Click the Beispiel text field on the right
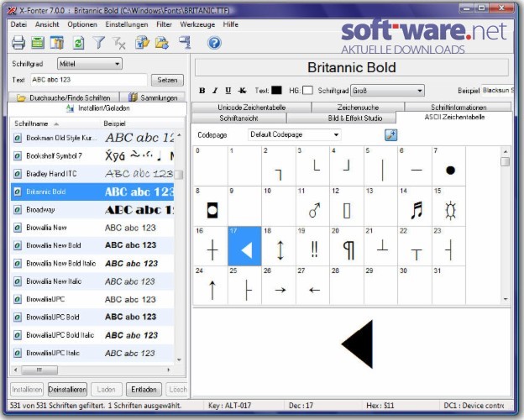524x420 pixels. (x=497, y=90)
